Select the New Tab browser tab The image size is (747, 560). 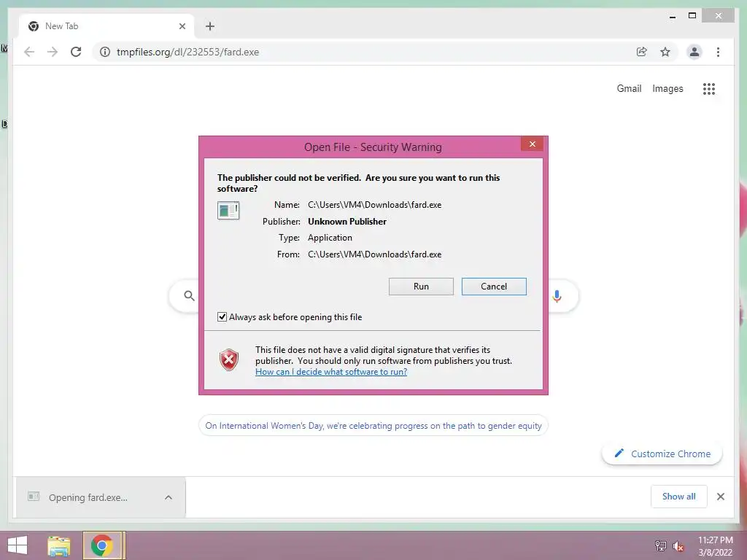[107, 26]
